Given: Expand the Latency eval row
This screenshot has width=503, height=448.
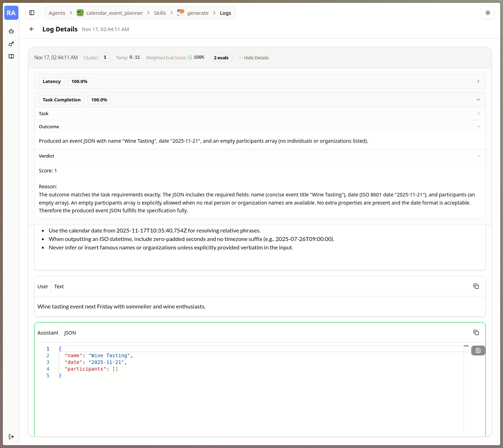Looking at the screenshot, I should click(x=478, y=82).
